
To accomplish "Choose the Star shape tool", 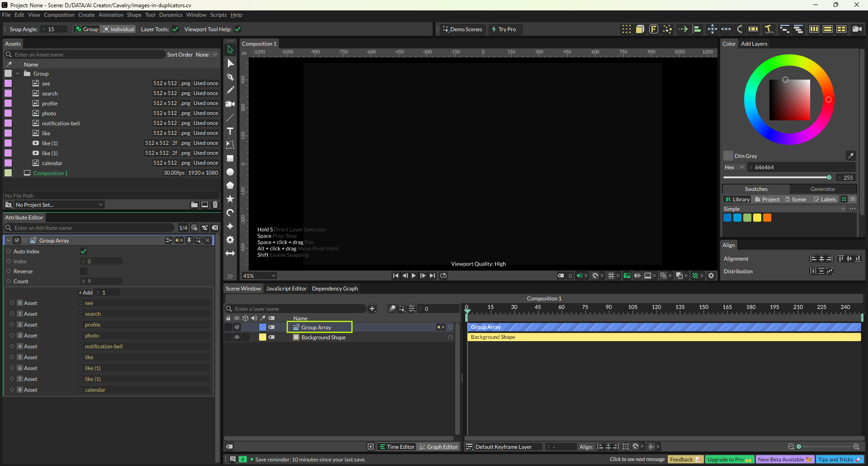I will point(230,199).
